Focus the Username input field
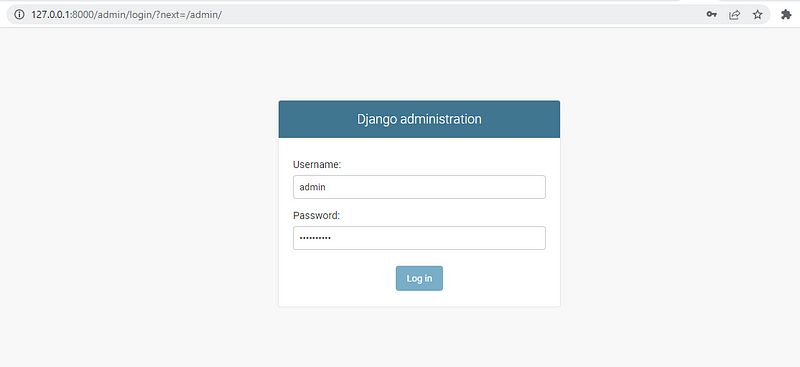Viewport: 800px width, 367px height. pos(419,187)
